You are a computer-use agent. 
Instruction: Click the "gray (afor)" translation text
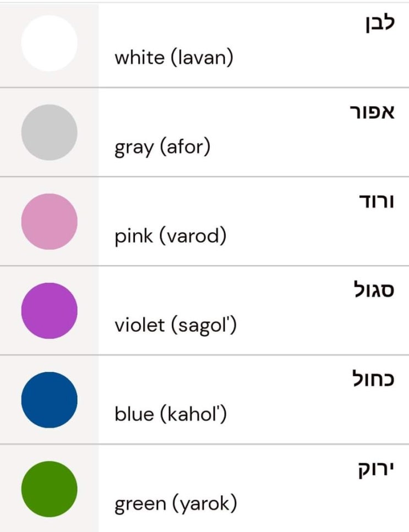162,147
